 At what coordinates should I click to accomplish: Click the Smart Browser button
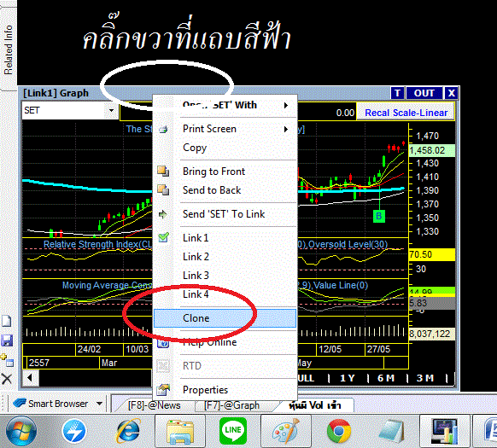[52, 404]
